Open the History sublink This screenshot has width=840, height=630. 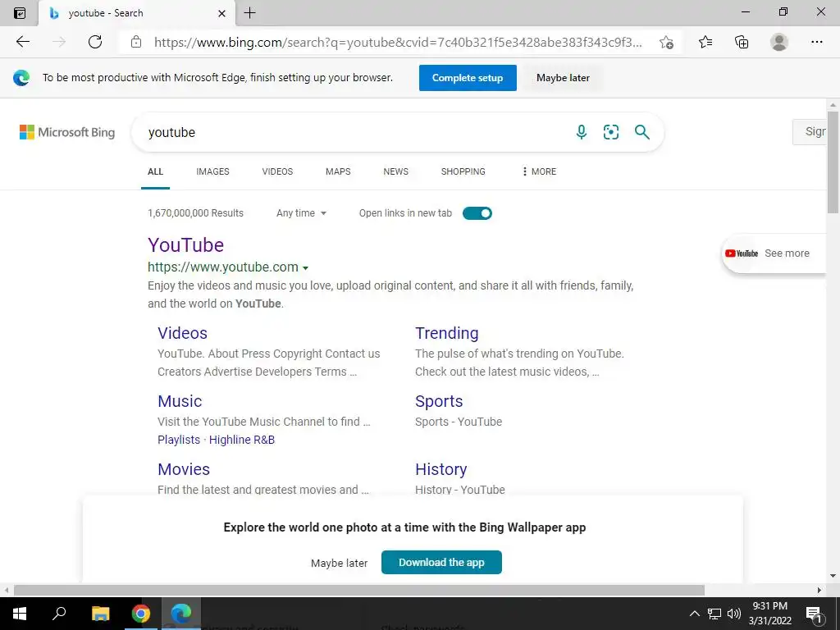point(441,469)
